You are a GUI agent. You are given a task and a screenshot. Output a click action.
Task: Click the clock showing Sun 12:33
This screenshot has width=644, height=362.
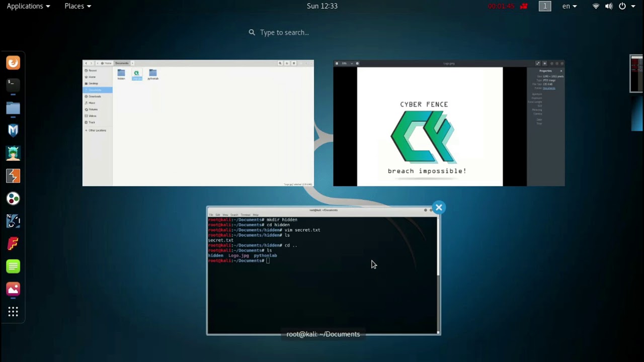coord(322,6)
